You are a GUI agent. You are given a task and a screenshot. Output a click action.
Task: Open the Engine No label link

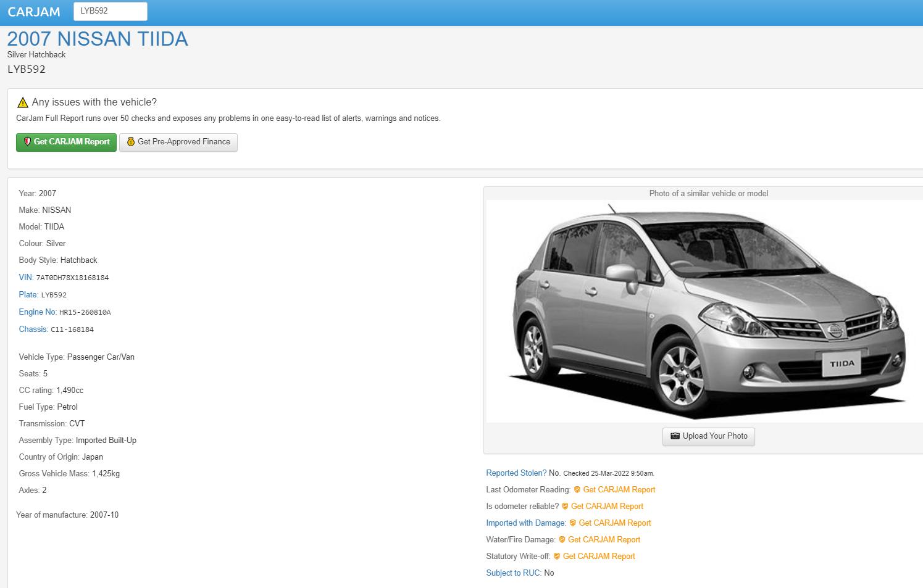pyautogui.click(x=38, y=312)
